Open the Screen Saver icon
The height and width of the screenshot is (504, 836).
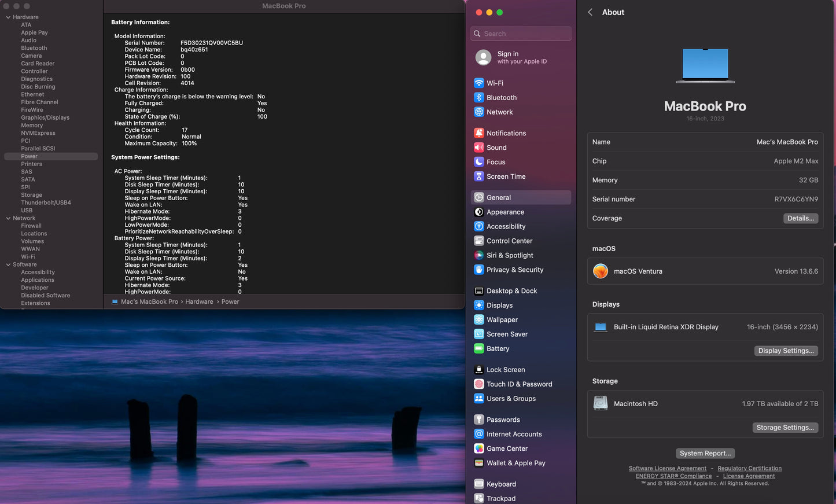[x=479, y=334]
